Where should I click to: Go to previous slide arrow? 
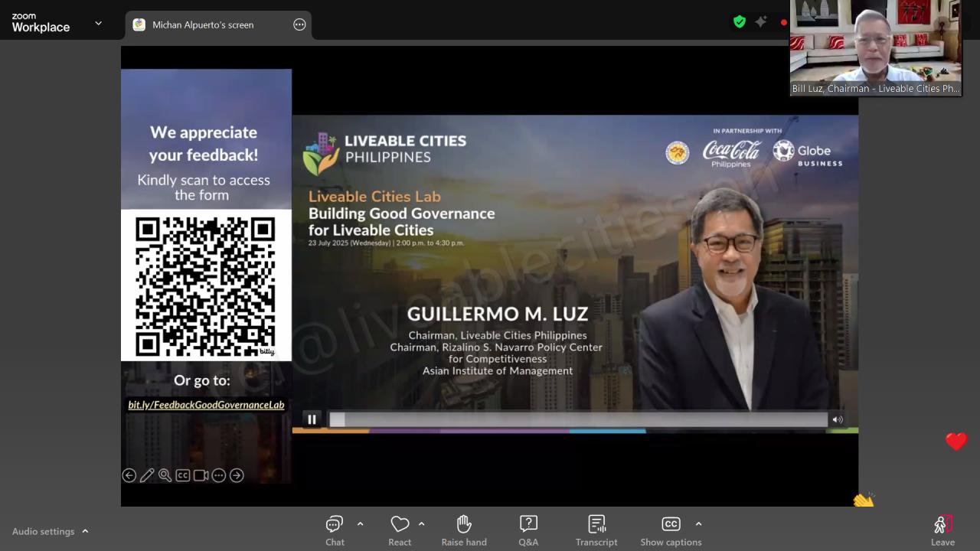[x=129, y=475]
